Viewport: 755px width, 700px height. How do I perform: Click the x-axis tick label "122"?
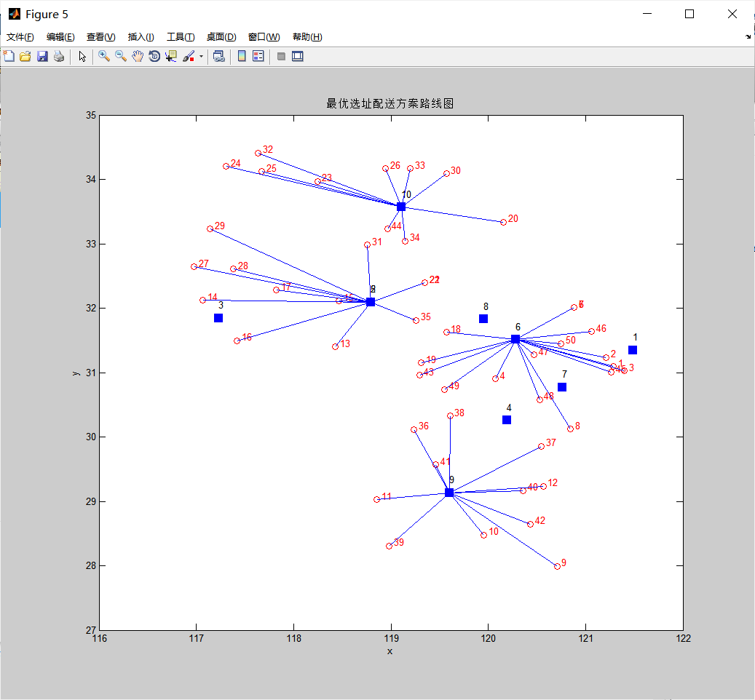(x=683, y=638)
